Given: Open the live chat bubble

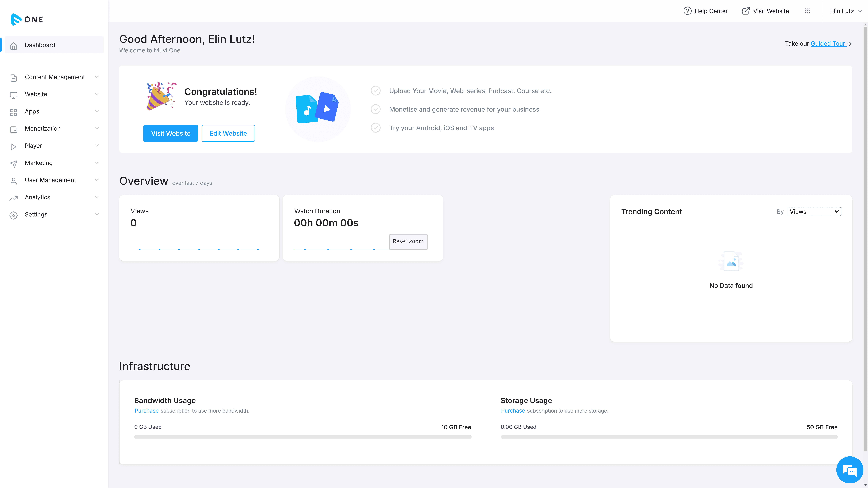Looking at the screenshot, I should click(849, 470).
